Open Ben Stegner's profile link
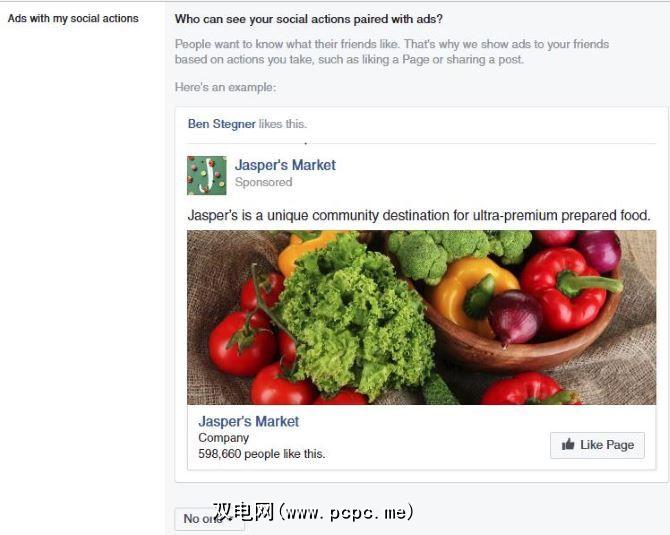Image resolution: width=670 pixels, height=535 pixels. click(x=222, y=124)
